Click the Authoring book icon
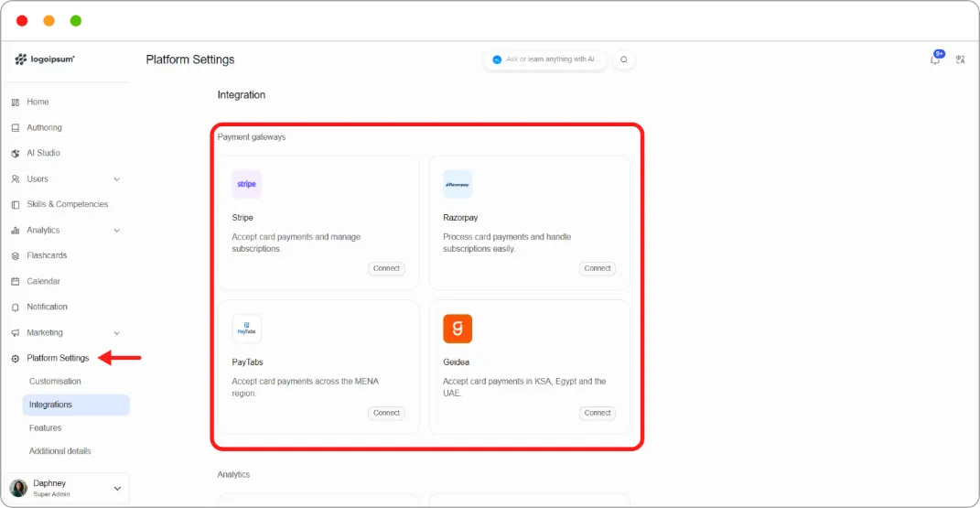 click(x=16, y=127)
